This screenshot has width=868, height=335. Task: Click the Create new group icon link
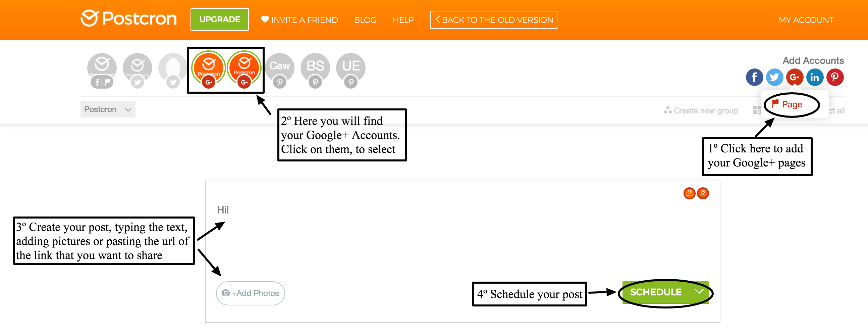[x=701, y=111]
